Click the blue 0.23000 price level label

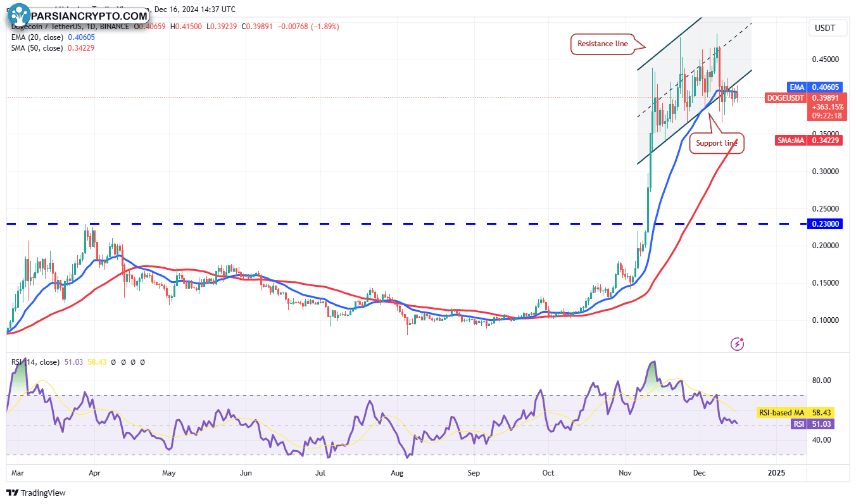click(824, 224)
